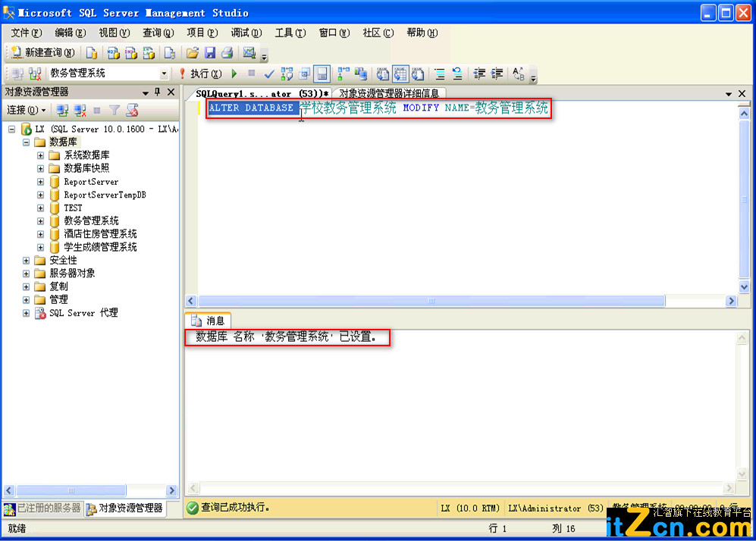Collapse the LX server node

(11, 129)
